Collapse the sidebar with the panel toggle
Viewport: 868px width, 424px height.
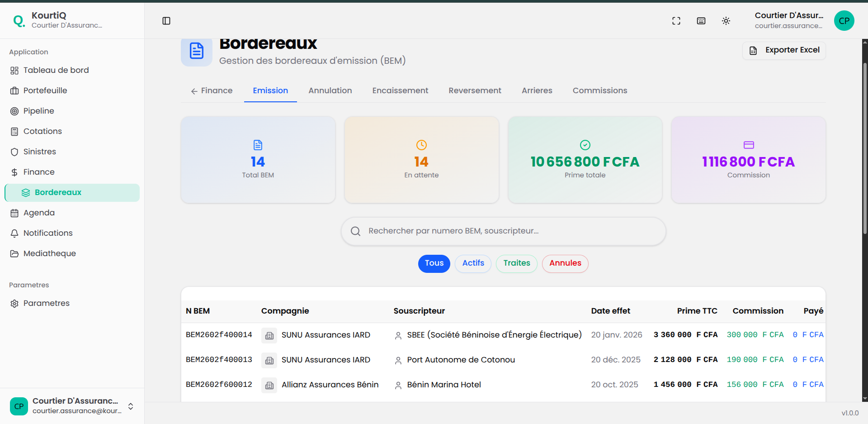[x=166, y=21]
